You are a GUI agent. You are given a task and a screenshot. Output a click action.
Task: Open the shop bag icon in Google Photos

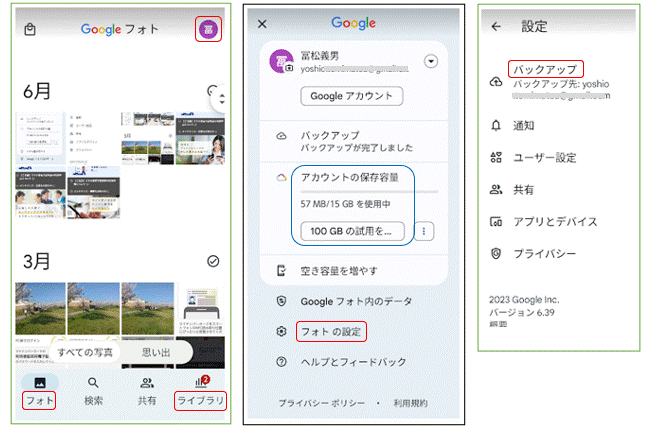tap(32, 30)
